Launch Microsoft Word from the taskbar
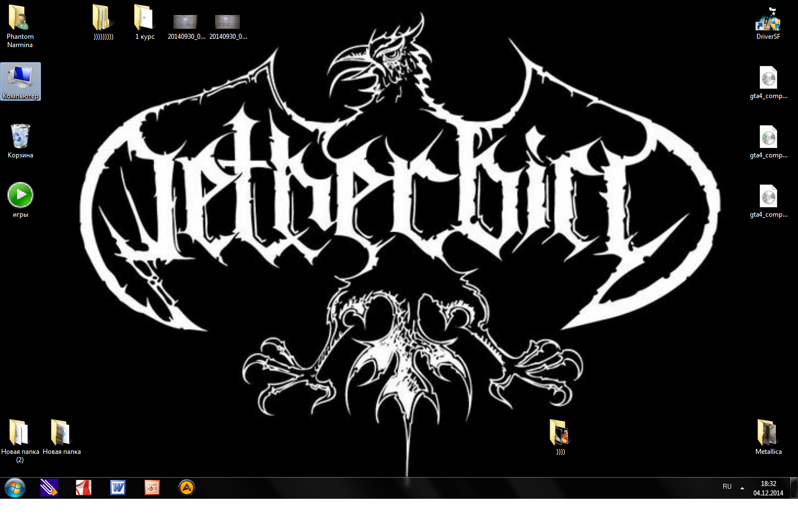 point(118,488)
